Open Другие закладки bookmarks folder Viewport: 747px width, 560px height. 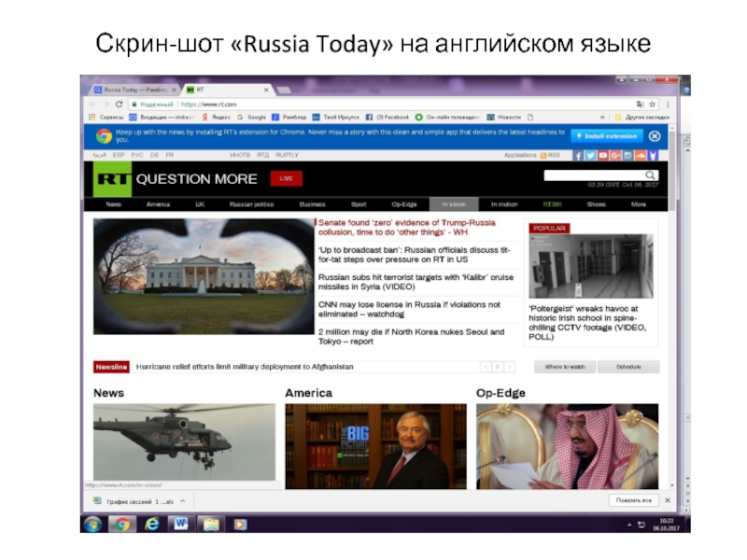click(x=642, y=118)
